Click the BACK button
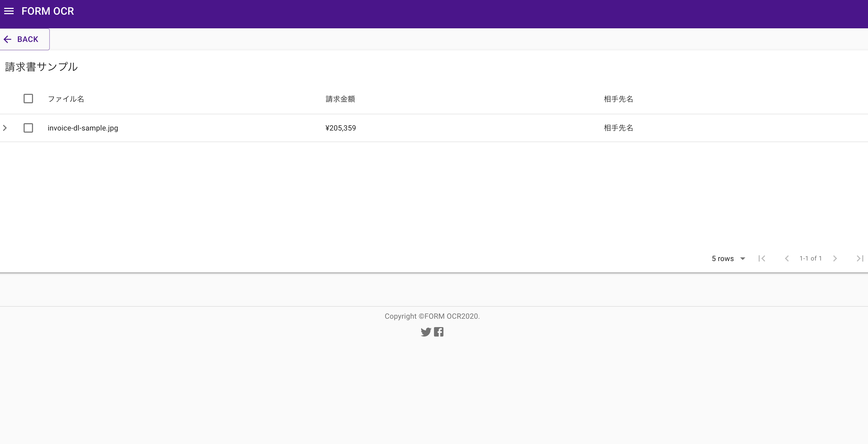Screen dimensions: 868x444 point(24,39)
